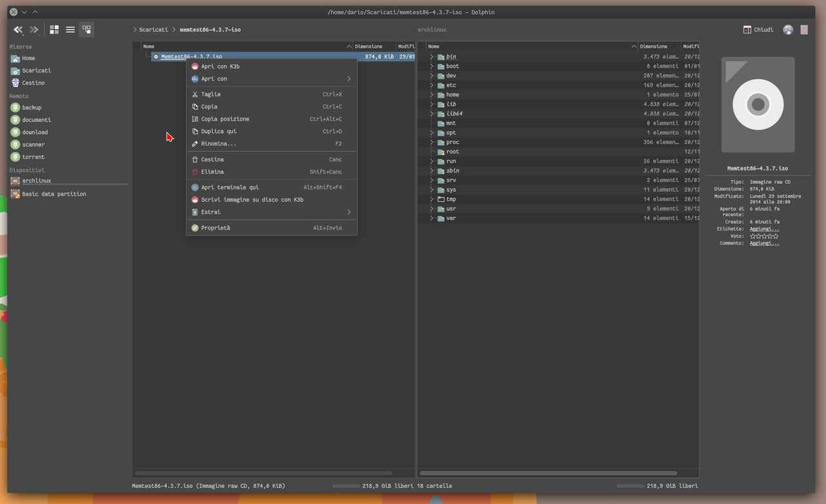The width and height of the screenshot is (826, 504).
Task: Select the opt folder
Action: [x=450, y=133]
